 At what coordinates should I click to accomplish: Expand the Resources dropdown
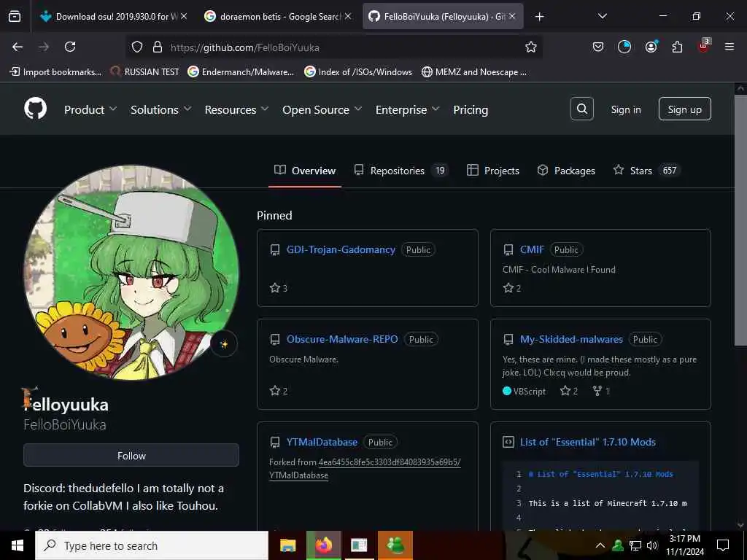[x=236, y=109]
